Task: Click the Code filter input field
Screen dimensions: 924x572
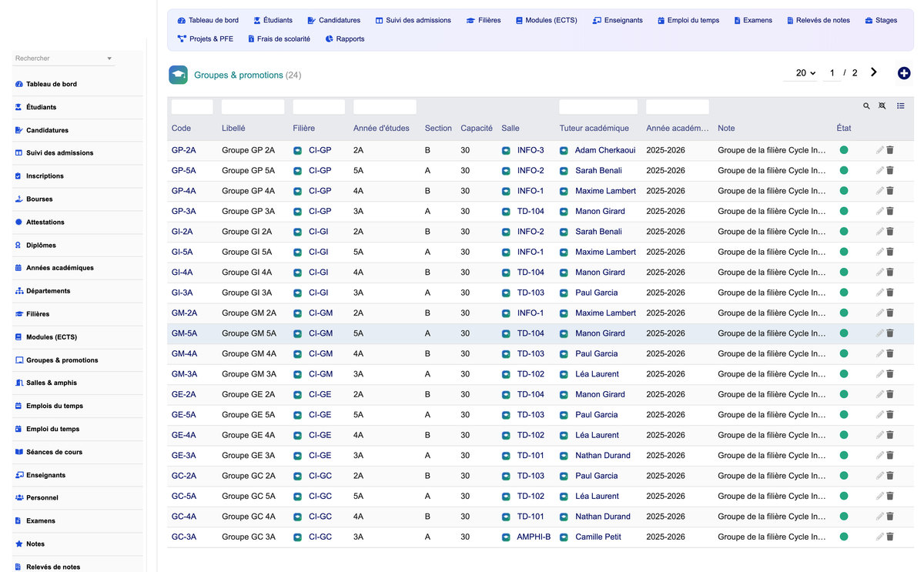Action: pyautogui.click(x=192, y=107)
